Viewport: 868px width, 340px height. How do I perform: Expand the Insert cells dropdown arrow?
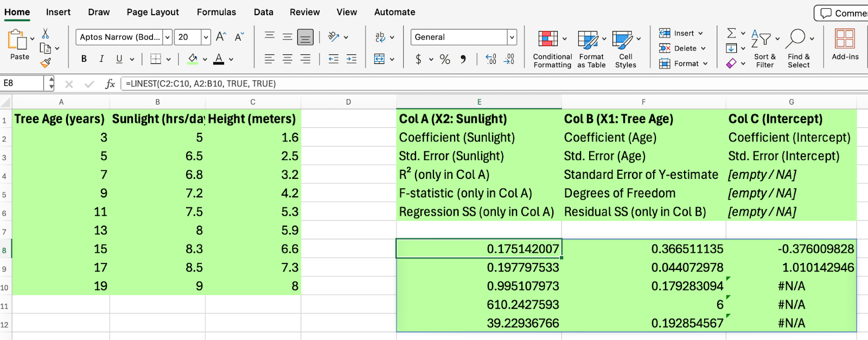(x=700, y=33)
